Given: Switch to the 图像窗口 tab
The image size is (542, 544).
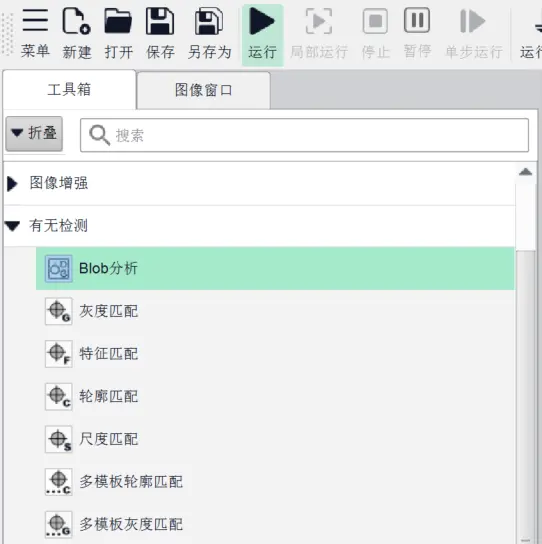Looking at the screenshot, I should (x=204, y=90).
